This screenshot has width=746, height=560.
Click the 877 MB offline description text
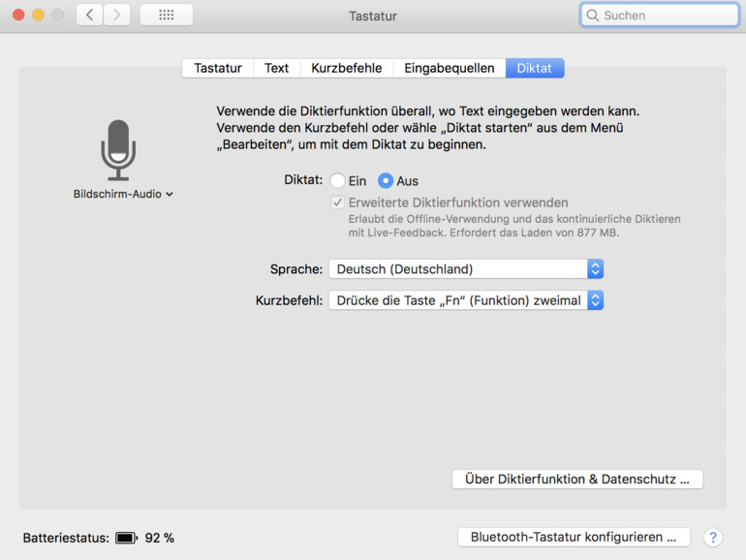514,226
